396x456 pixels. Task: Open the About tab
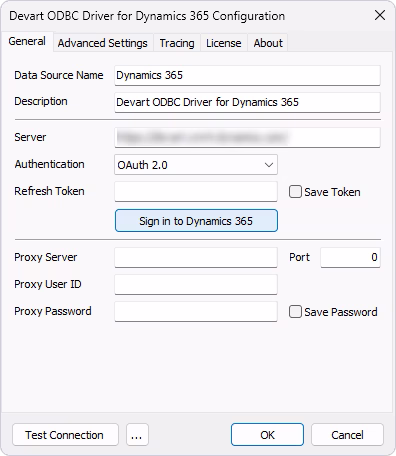(268, 43)
